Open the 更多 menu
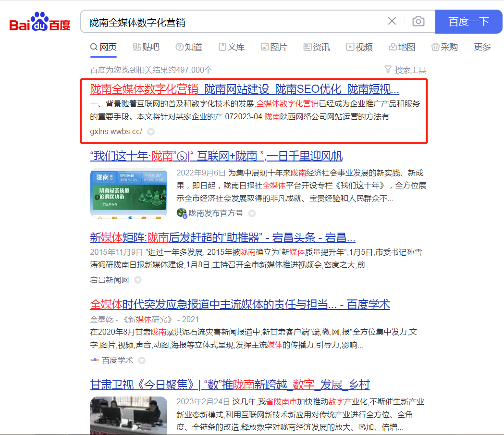The width and height of the screenshot is (504, 435). [x=482, y=47]
